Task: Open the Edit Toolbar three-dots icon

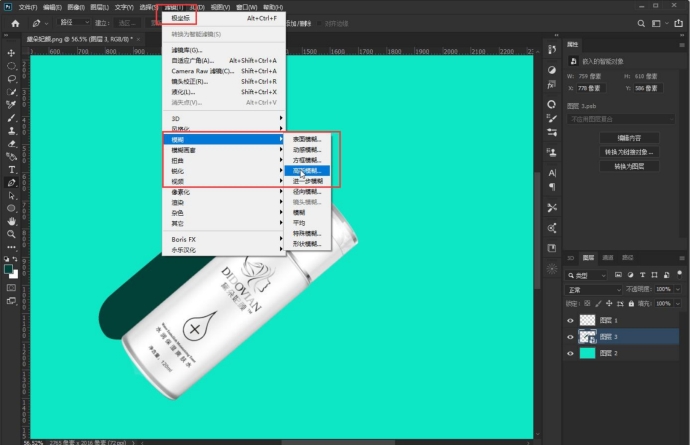Action: (11, 247)
